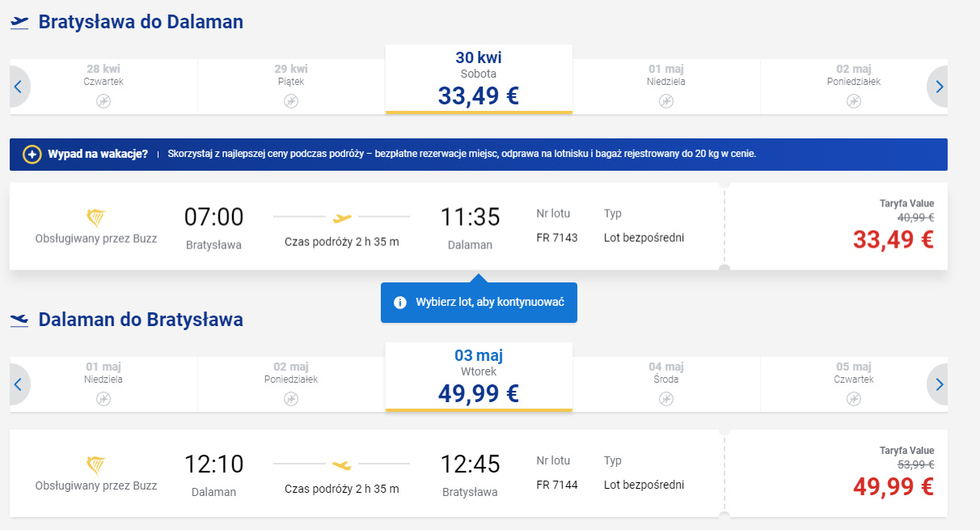The height and width of the screenshot is (530, 980).
Task: Click the plus icon beside Wypad na wakacje
Action: click(x=32, y=154)
